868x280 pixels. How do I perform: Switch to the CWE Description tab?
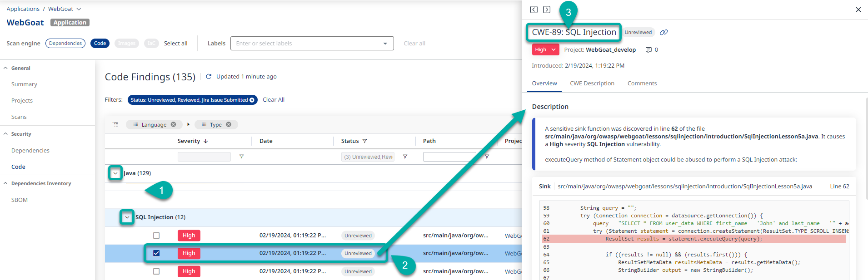pyautogui.click(x=592, y=84)
